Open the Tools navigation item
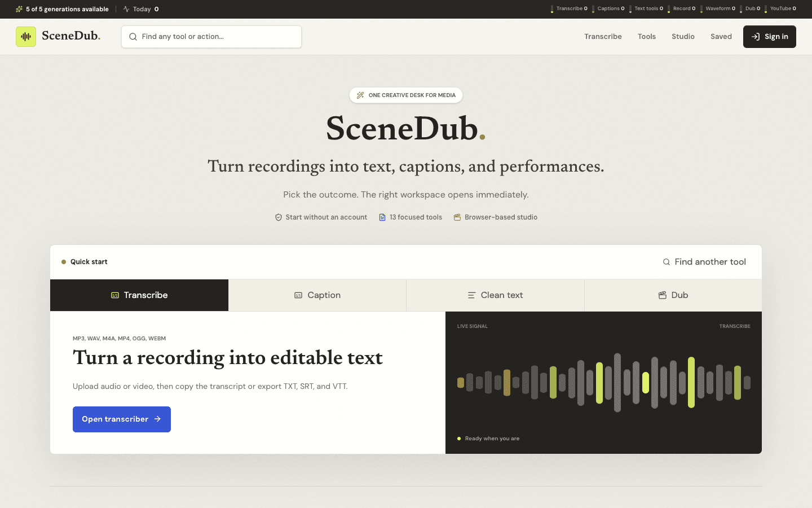This screenshot has height=508, width=812. coord(647,37)
